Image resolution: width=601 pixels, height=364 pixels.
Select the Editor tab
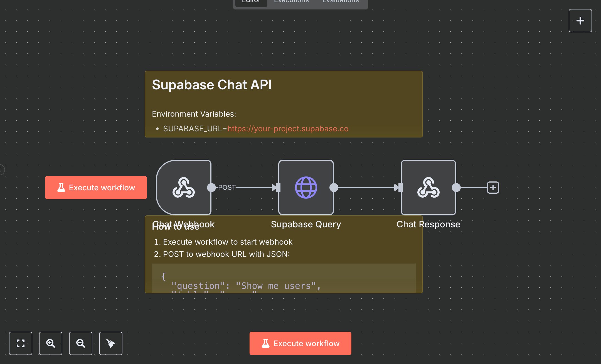click(x=250, y=2)
